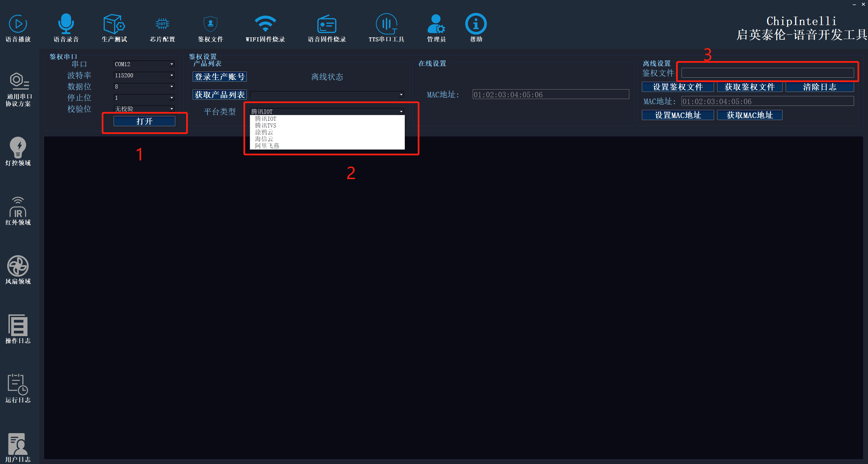This screenshot has height=464, width=868.
Task: Focus the 鉴权文件 path input field
Action: point(768,73)
